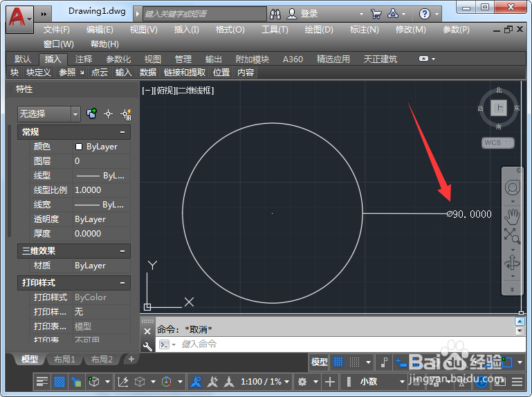Click the Customization menu icon in status bar
Screen dimensions: 532x397
tap(517, 382)
